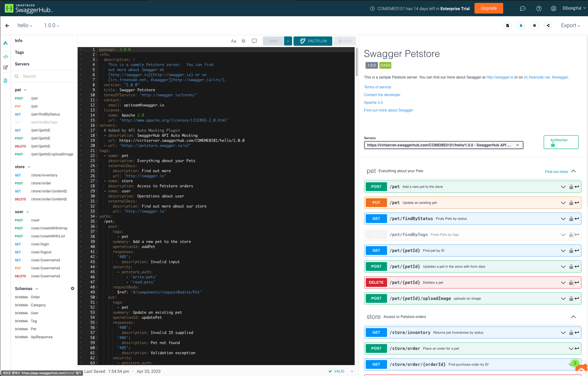Click the share icon

pos(548,26)
